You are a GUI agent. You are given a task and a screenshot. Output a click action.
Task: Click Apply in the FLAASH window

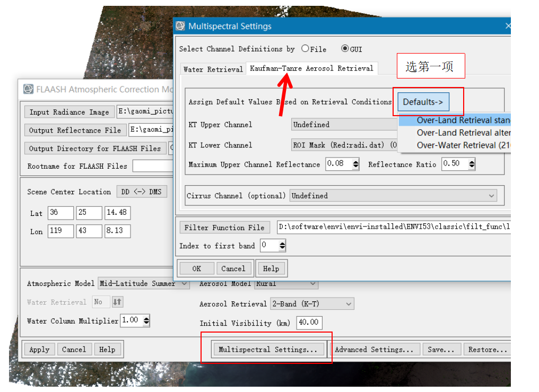[40, 350]
